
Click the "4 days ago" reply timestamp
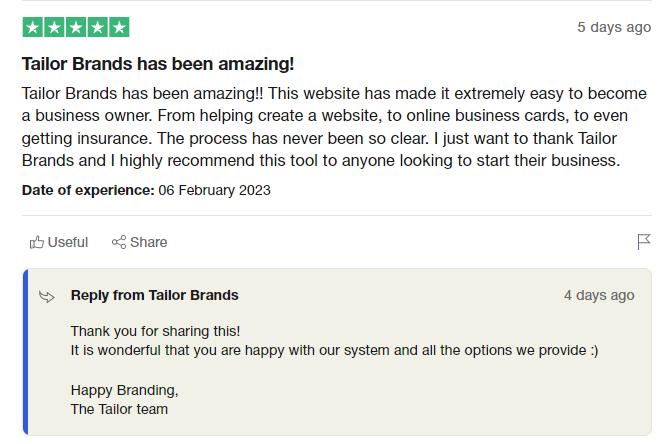599,295
